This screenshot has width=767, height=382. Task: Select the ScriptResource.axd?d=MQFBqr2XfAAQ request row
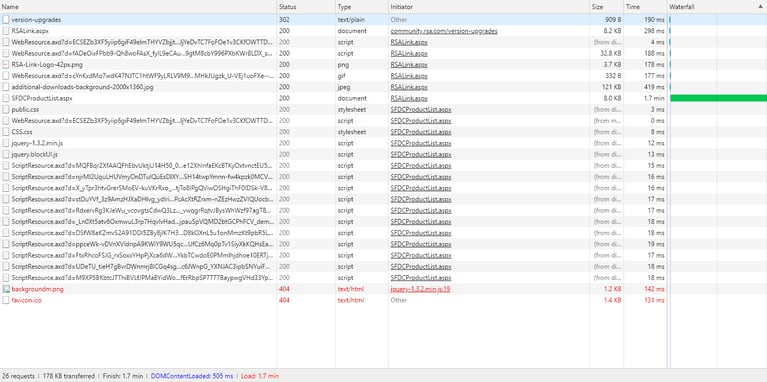click(383, 166)
